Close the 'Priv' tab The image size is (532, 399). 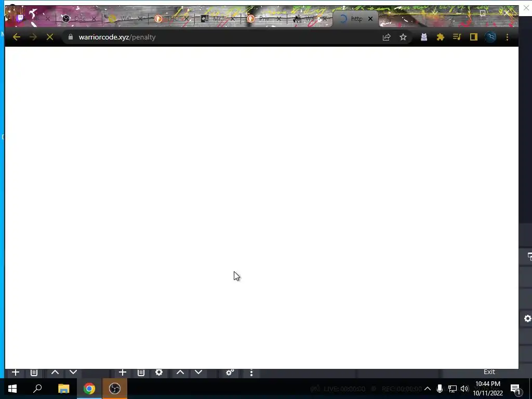click(278, 19)
